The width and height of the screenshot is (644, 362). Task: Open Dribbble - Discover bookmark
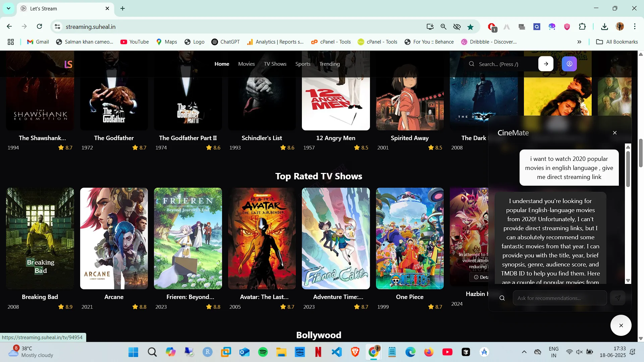(489, 42)
